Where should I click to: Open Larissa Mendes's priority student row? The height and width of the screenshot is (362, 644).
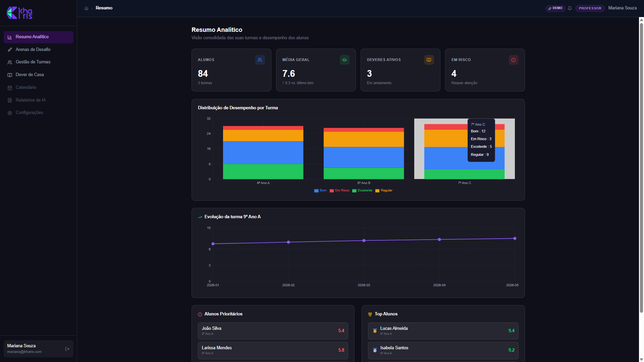tap(273, 350)
